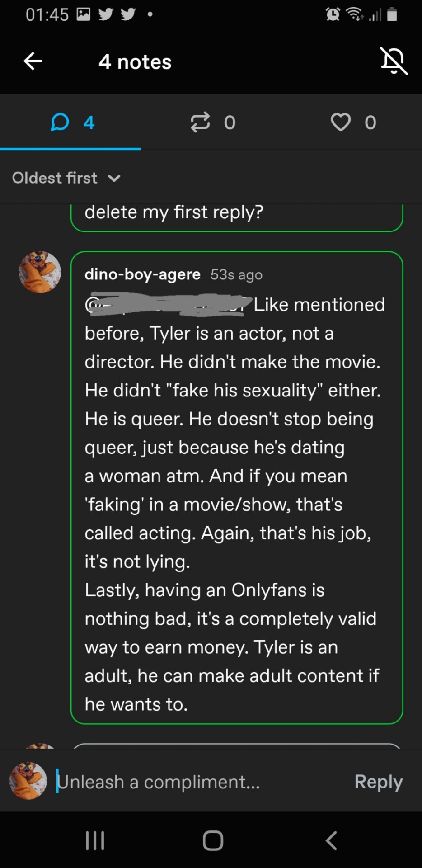The width and height of the screenshot is (422, 868).
Task: Open the dino-boy-agere username link
Action: point(142,274)
